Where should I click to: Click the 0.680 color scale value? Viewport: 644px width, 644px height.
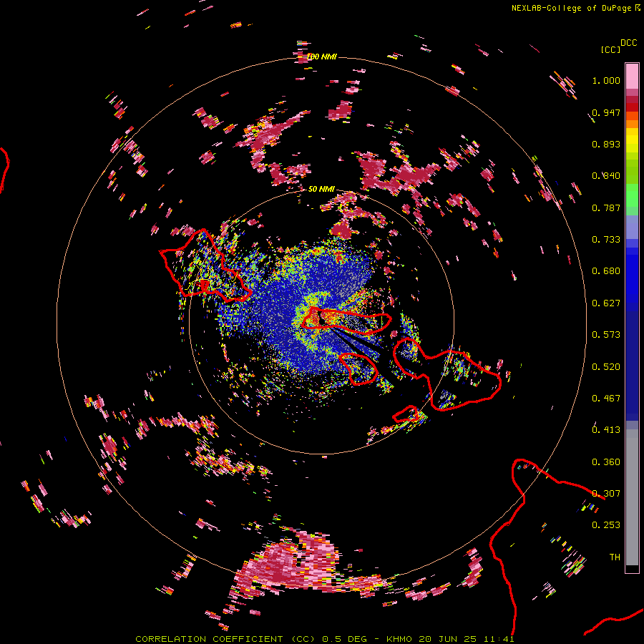(x=606, y=271)
